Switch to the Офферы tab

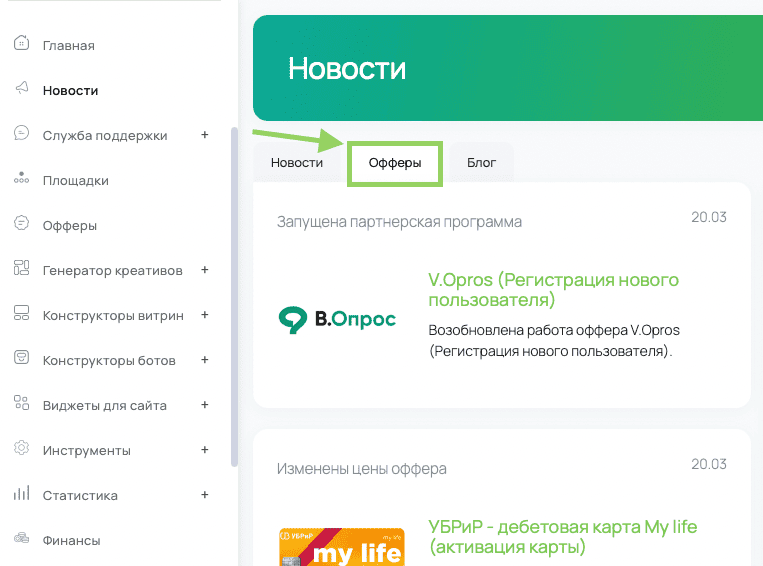(394, 163)
